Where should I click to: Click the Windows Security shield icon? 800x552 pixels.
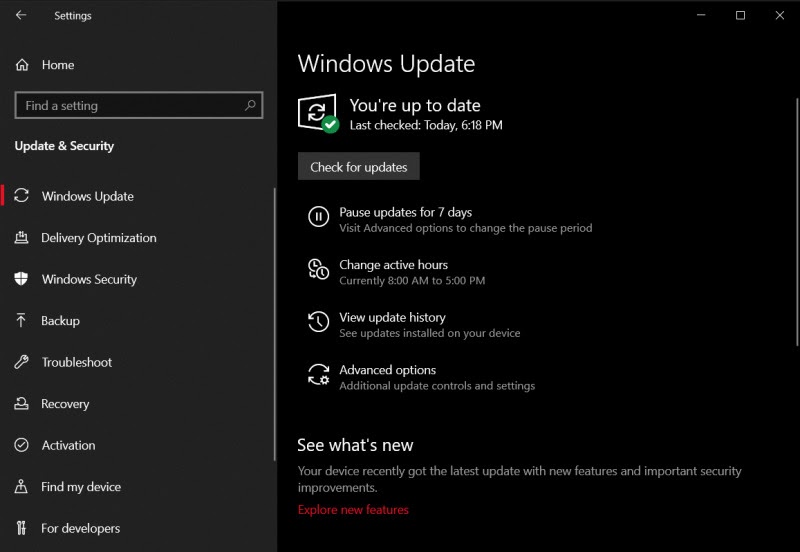point(21,279)
